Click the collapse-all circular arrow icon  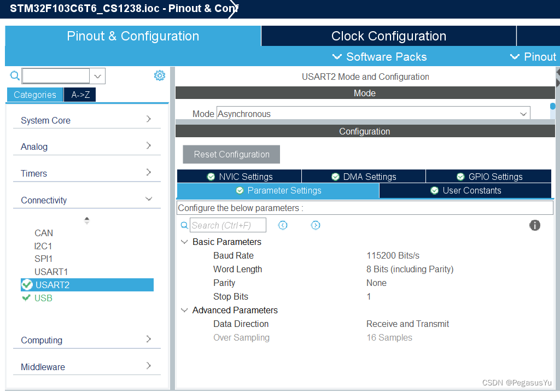pos(283,225)
